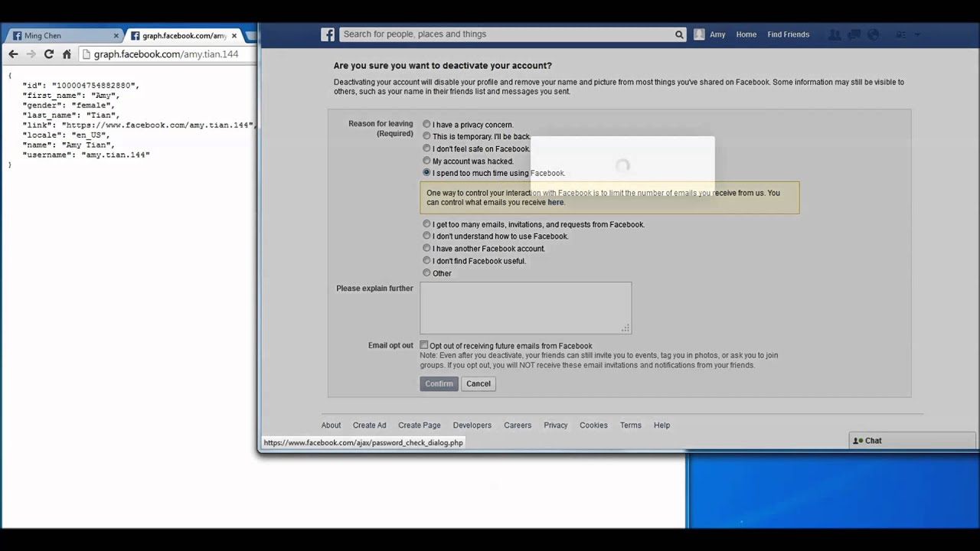Reload the graph.facebook.com page
This screenshot has width=980, height=551.
tap(49, 54)
